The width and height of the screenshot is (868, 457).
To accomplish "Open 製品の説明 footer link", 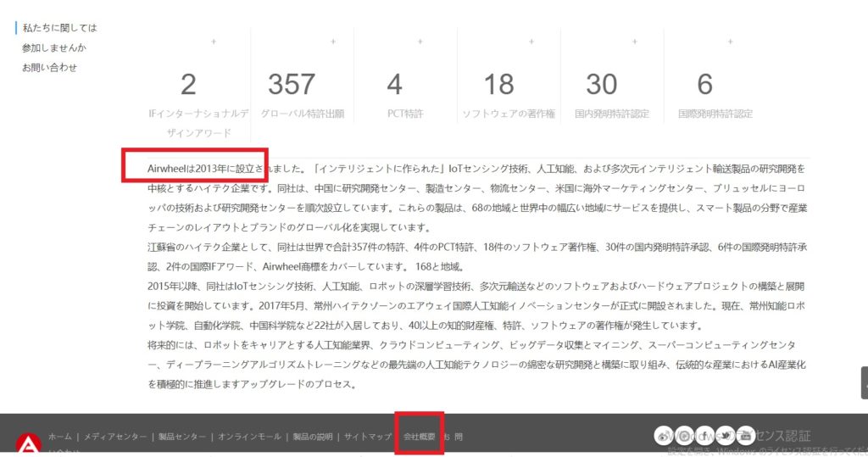I will click(312, 437).
